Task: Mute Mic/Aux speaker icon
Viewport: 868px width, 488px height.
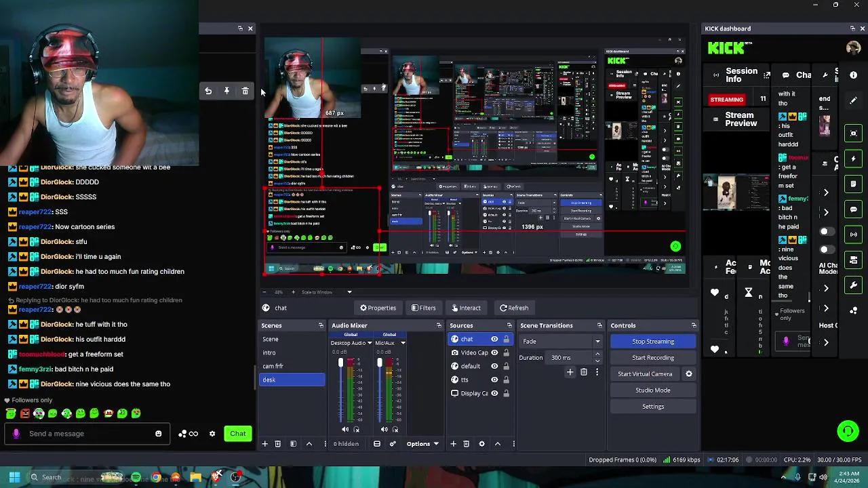Action: [x=384, y=429]
